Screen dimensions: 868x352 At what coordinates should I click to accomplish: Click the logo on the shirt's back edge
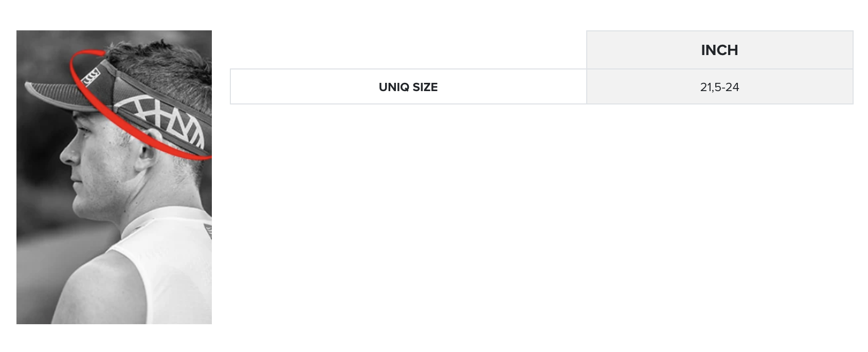(x=208, y=230)
